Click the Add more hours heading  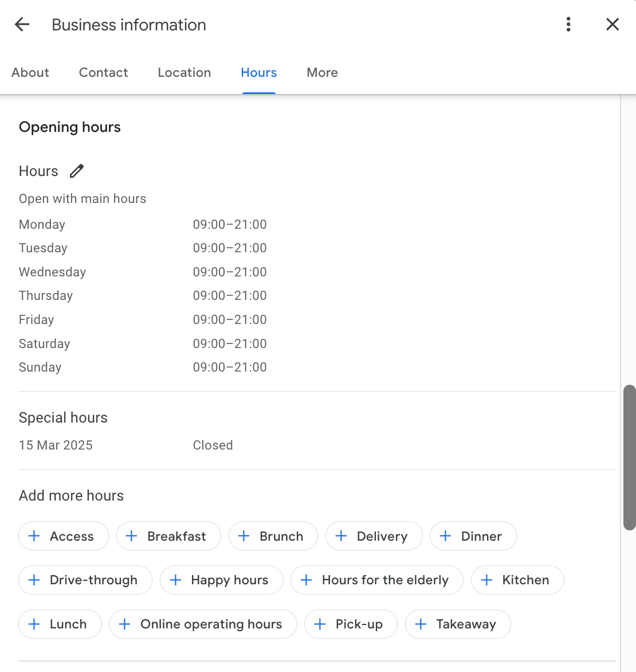(71, 495)
